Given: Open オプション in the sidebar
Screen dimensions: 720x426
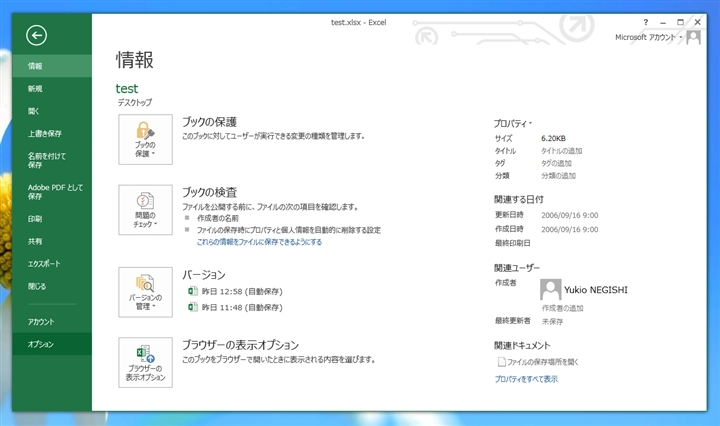Looking at the screenshot, I should point(52,344).
